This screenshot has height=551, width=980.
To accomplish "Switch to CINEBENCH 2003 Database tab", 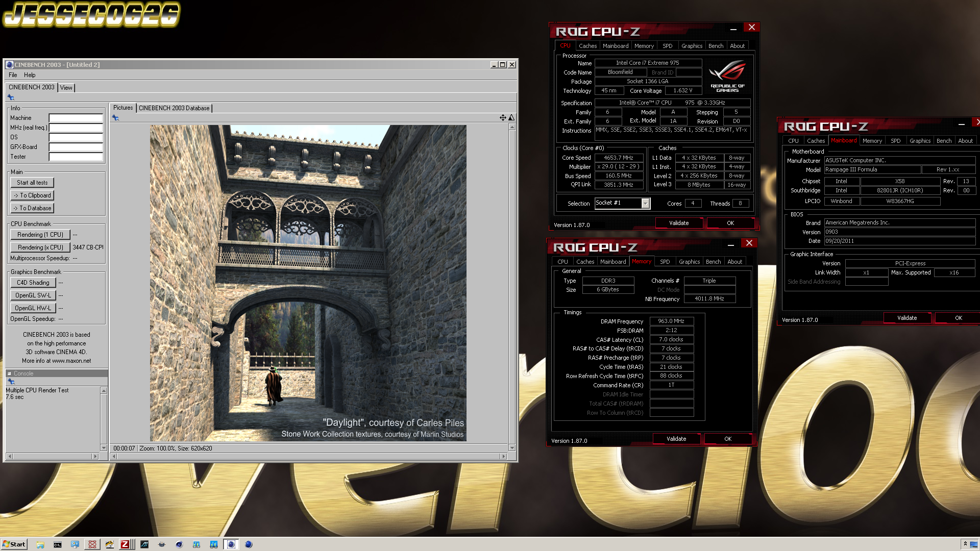I will pos(174,108).
